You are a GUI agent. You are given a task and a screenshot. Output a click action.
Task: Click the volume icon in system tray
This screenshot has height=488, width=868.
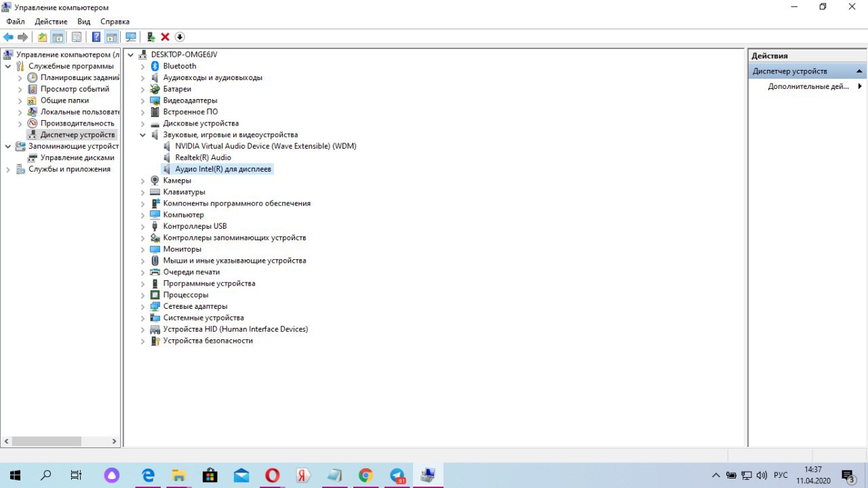point(762,475)
